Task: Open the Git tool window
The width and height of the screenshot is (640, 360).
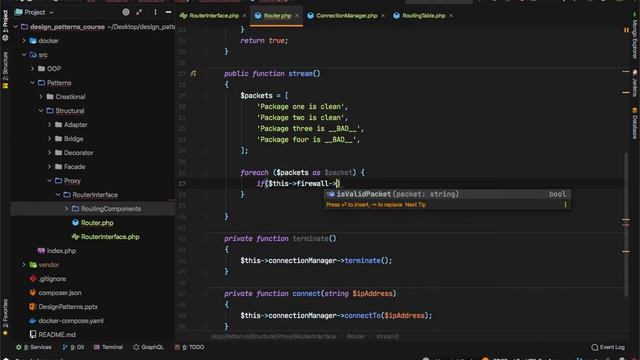Action: (73, 347)
